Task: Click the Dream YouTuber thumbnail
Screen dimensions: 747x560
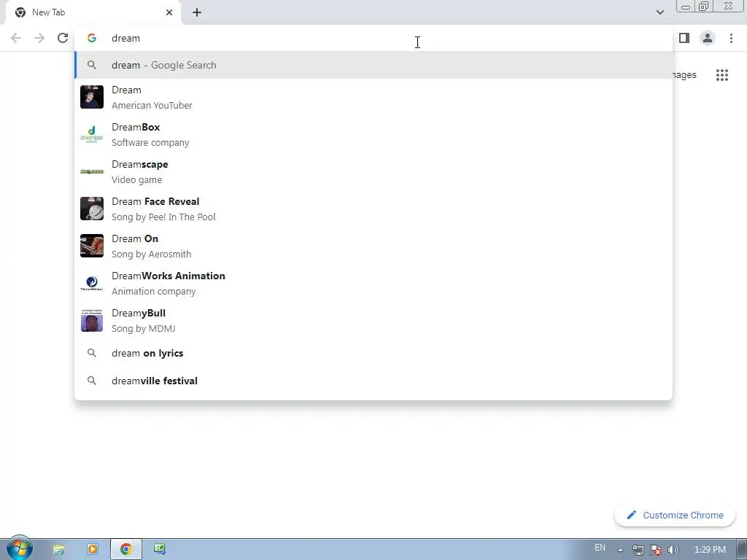Action: 92,97
